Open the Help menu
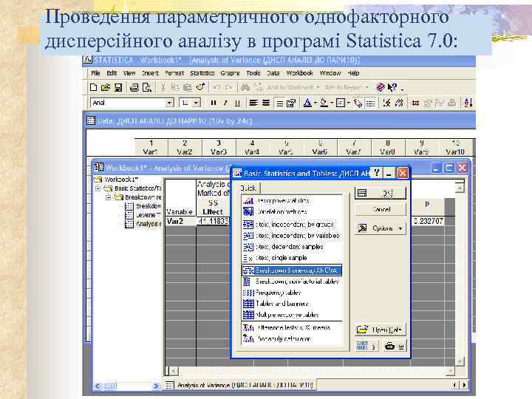532x399 pixels. tap(353, 73)
